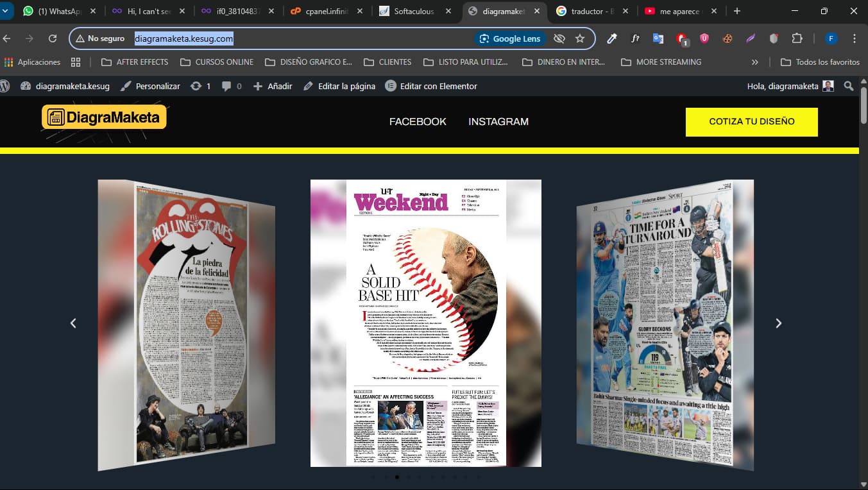868x490 pixels.
Task: Open the Chrome three-dot menu
Action: point(855,38)
